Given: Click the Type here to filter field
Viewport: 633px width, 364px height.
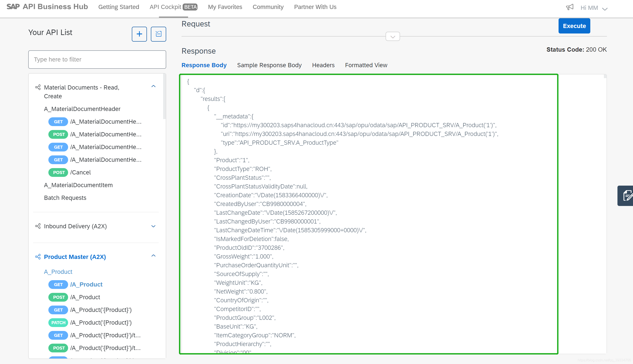Looking at the screenshot, I should [x=97, y=60].
